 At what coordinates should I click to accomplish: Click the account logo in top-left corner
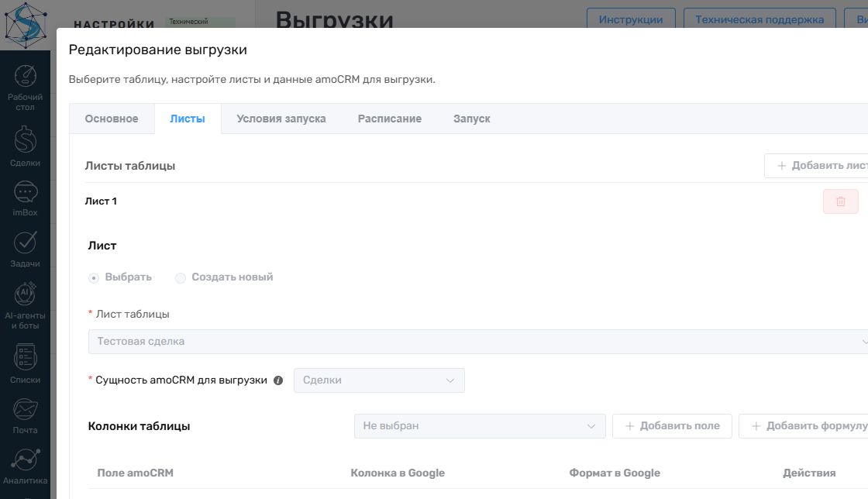click(x=25, y=25)
